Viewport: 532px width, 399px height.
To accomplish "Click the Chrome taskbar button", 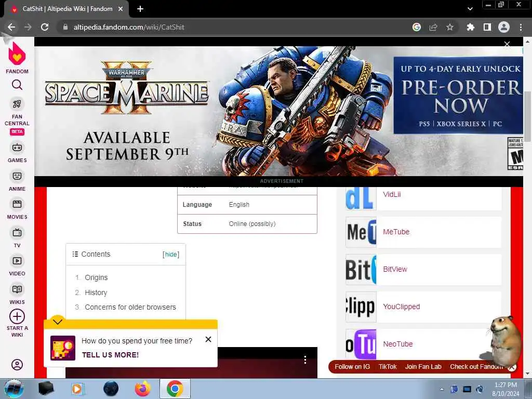I will [x=175, y=389].
